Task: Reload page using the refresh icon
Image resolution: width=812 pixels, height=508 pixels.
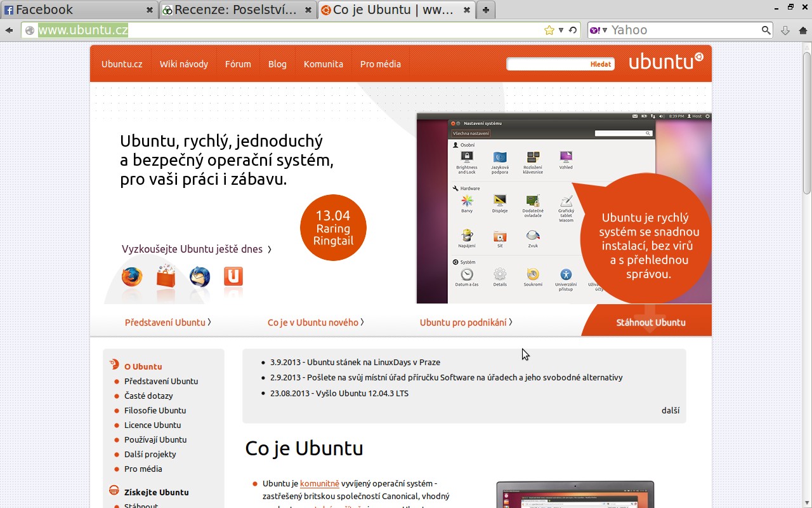Action: coord(572,30)
